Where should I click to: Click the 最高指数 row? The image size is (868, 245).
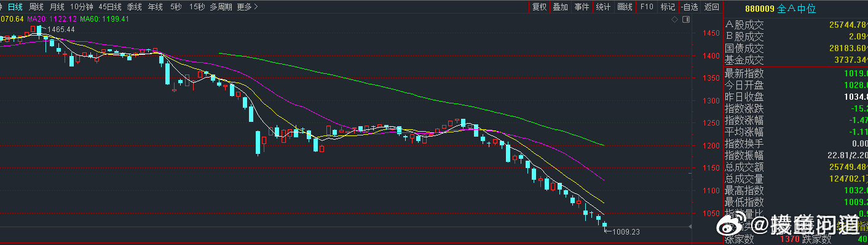[x=796, y=190]
